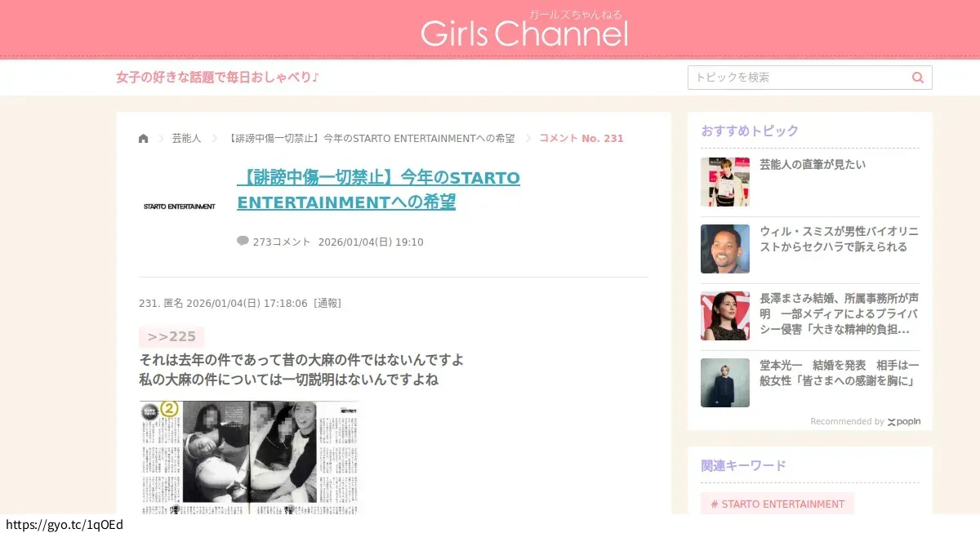Enlarge the attached magazine scan image
This screenshot has height=533, width=980.
pyautogui.click(x=248, y=457)
